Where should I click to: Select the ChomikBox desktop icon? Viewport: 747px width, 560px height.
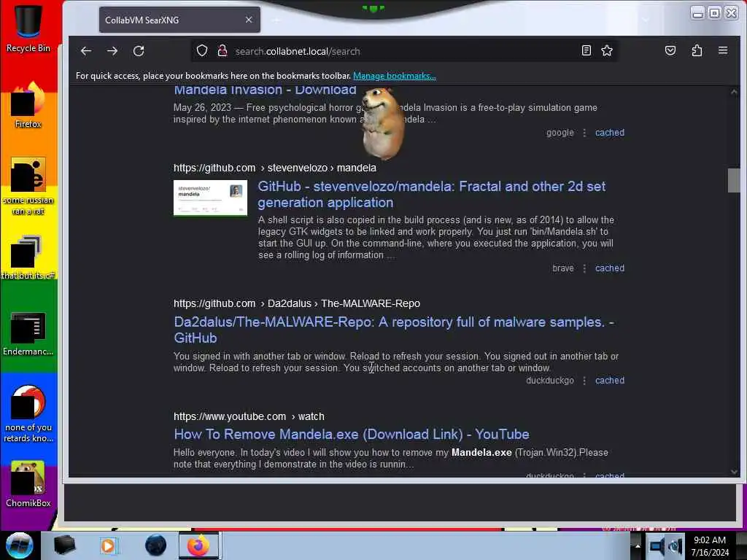[28, 484]
